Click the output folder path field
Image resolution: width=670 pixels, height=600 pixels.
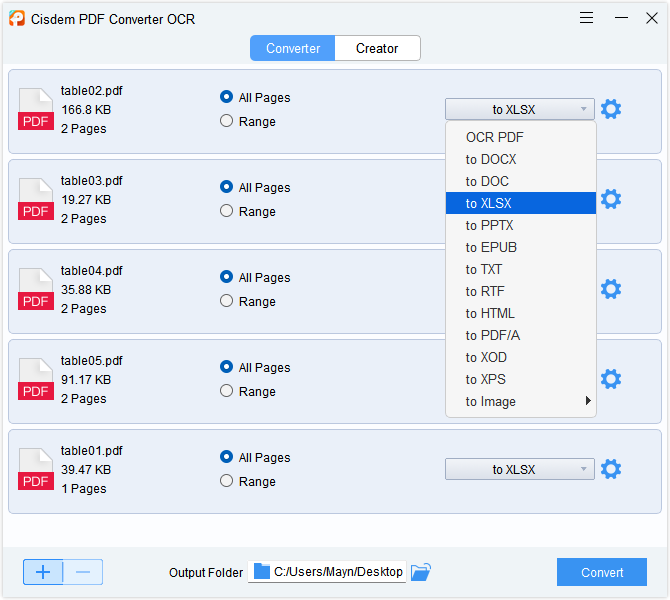[x=338, y=572]
